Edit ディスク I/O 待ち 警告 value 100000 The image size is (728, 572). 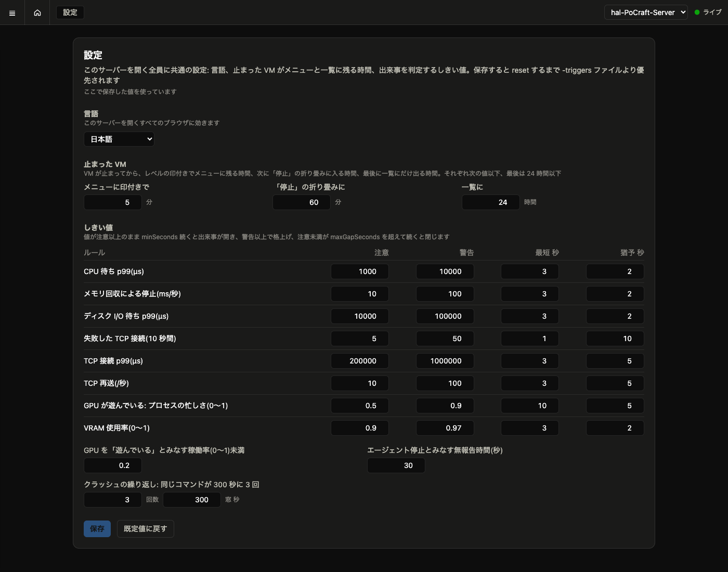[x=445, y=316]
